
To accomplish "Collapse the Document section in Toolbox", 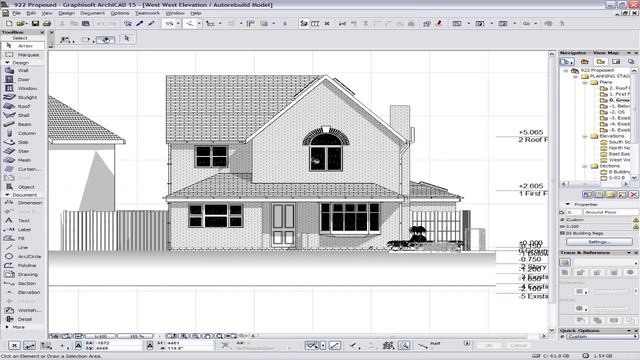I will point(7,195).
